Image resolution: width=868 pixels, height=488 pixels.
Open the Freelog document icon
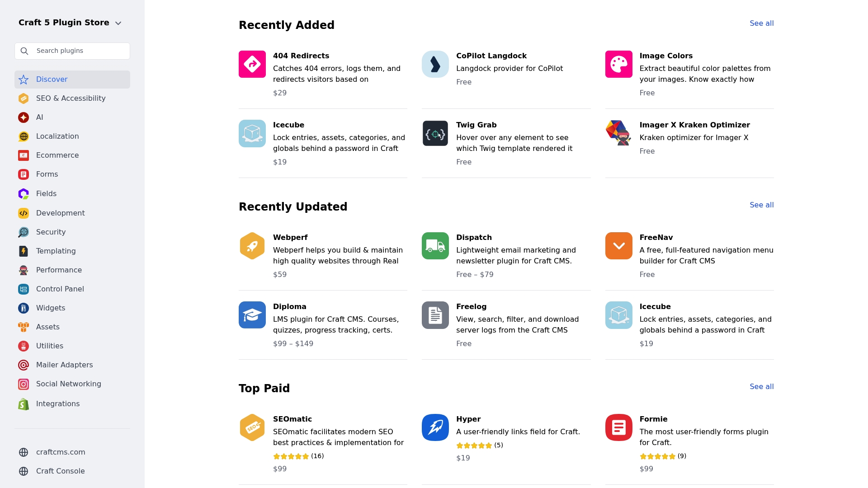[435, 315]
